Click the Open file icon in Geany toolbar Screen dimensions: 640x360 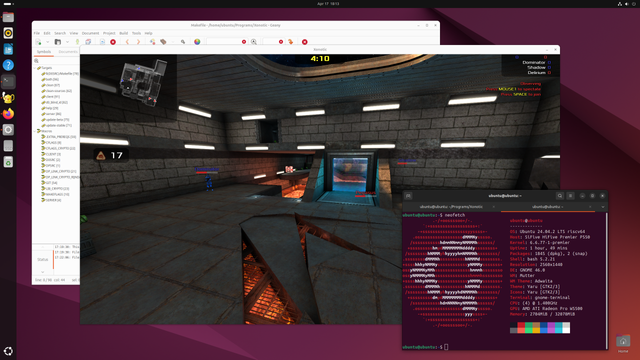[58, 42]
